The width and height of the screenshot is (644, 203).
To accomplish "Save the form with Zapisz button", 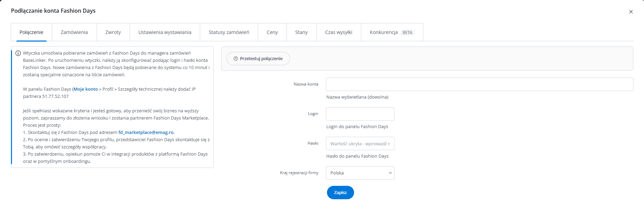I will 340,193.
